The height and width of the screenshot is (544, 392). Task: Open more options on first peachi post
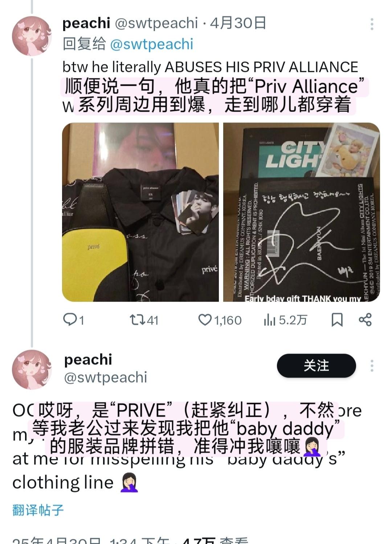(372, 24)
